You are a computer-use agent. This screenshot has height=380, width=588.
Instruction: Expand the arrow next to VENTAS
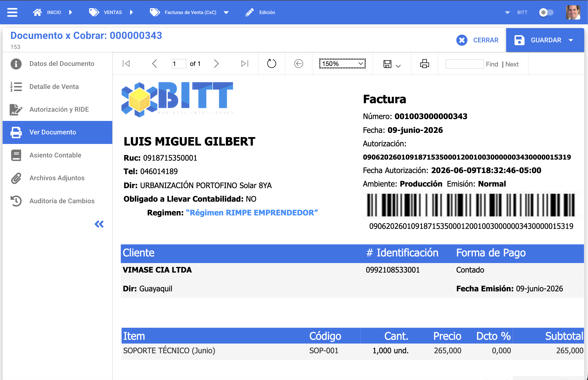pyautogui.click(x=132, y=12)
